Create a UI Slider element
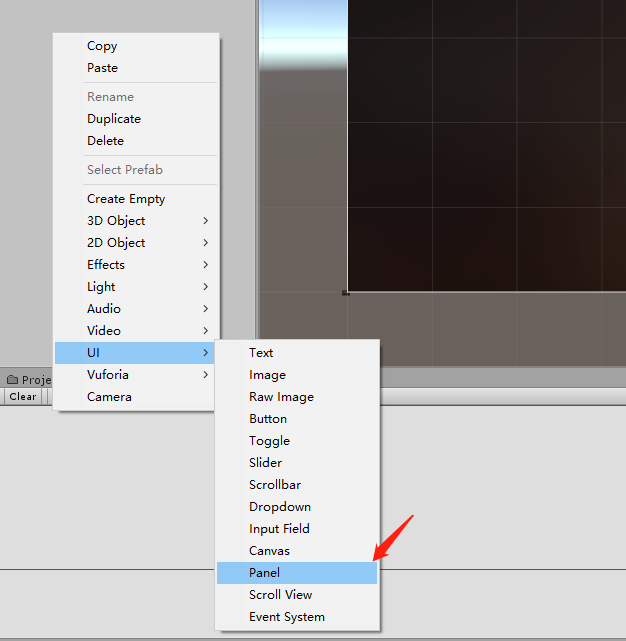This screenshot has height=641, width=626. click(297, 463)
